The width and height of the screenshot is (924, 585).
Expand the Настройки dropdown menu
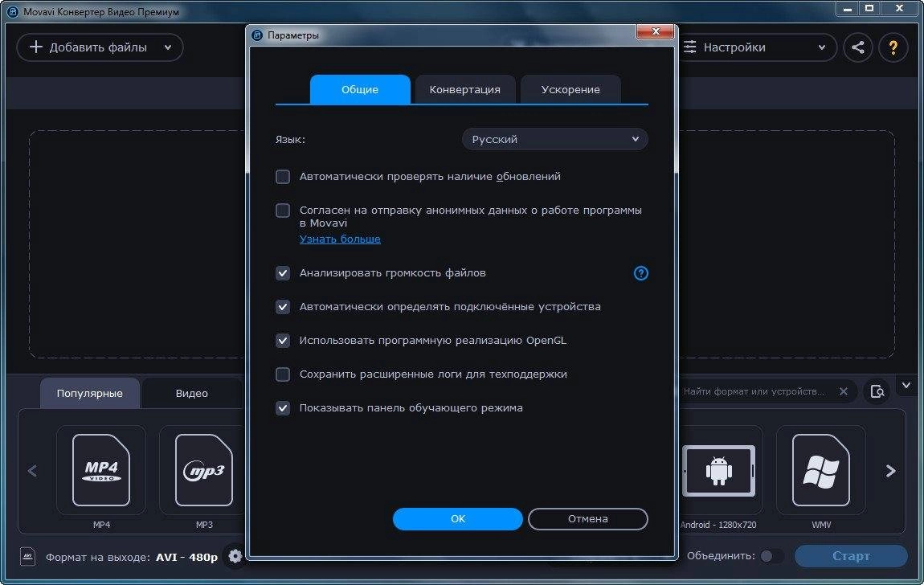[x=821, y=47]
